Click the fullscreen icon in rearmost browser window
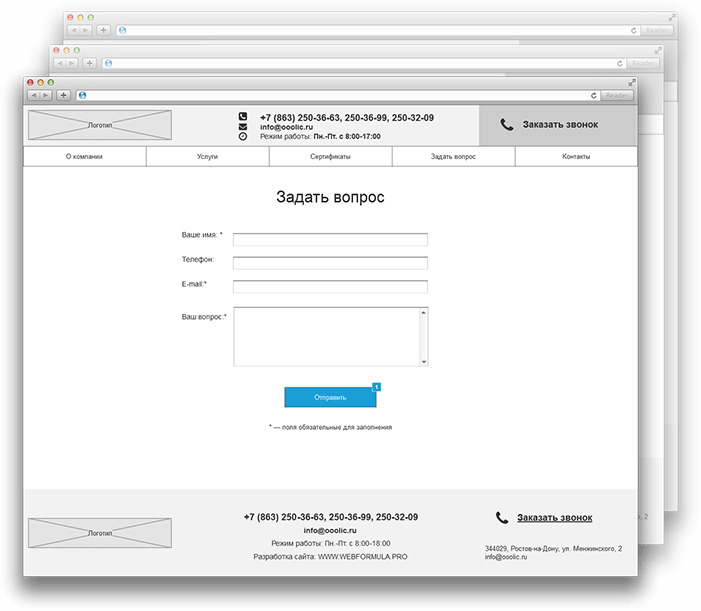 click(672, 18)
